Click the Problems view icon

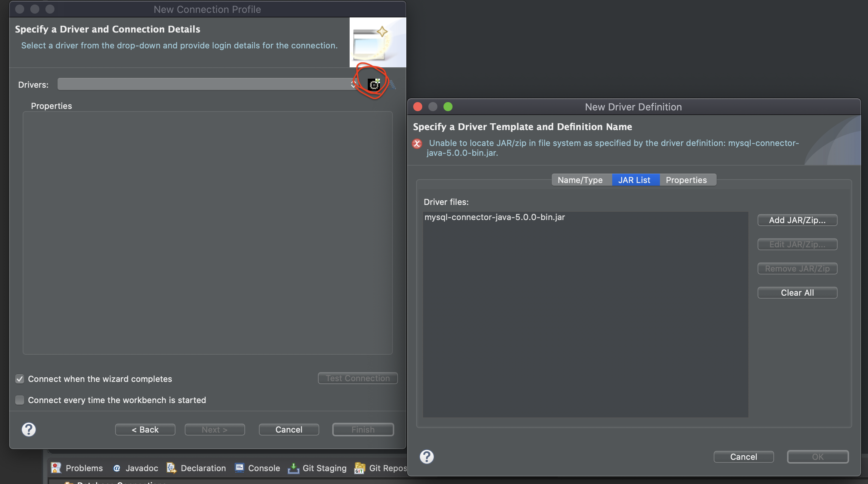point(56,468)
